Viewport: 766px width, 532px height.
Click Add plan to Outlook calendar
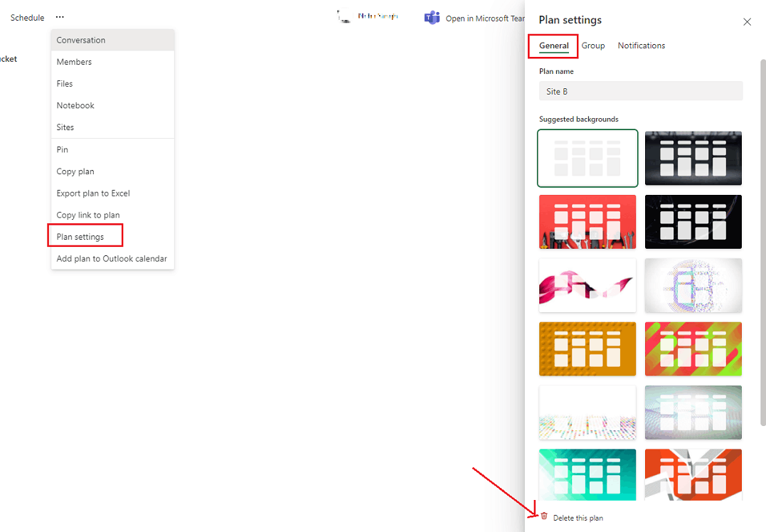coord(110,258)
